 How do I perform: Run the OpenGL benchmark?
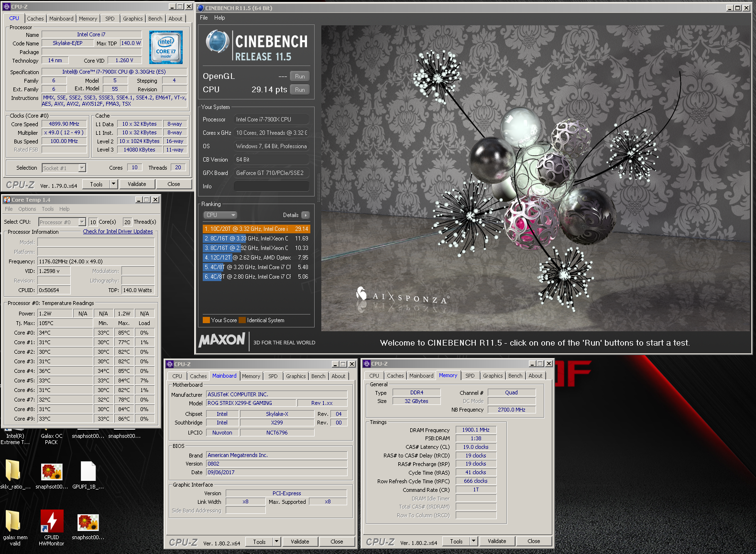(300, 76)
